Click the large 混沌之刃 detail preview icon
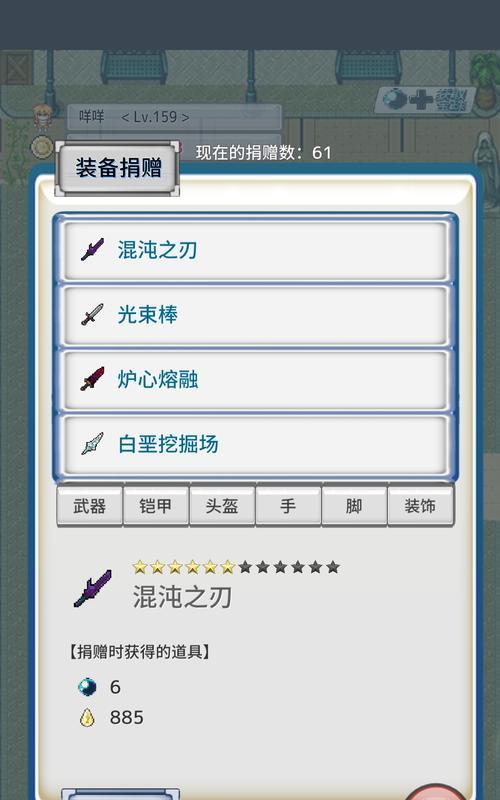This screenshot has height=800, width=500. (93, 588)
